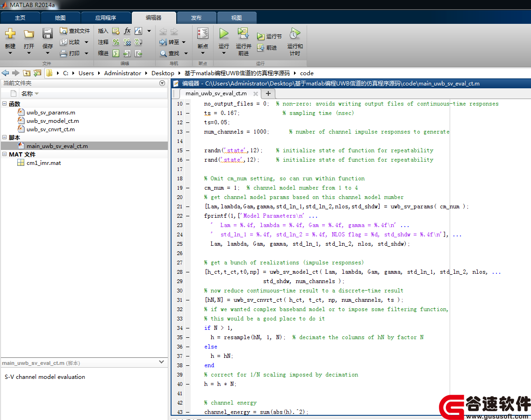Click Desktop in the address path
Image resolution: width=531 pixels, height=420 pixels.
(163, 73)
